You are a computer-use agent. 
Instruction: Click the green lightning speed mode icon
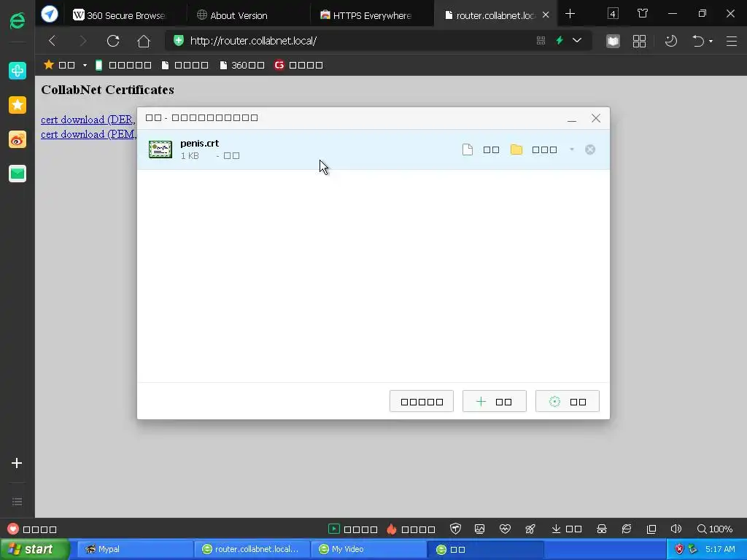point(560,41)
